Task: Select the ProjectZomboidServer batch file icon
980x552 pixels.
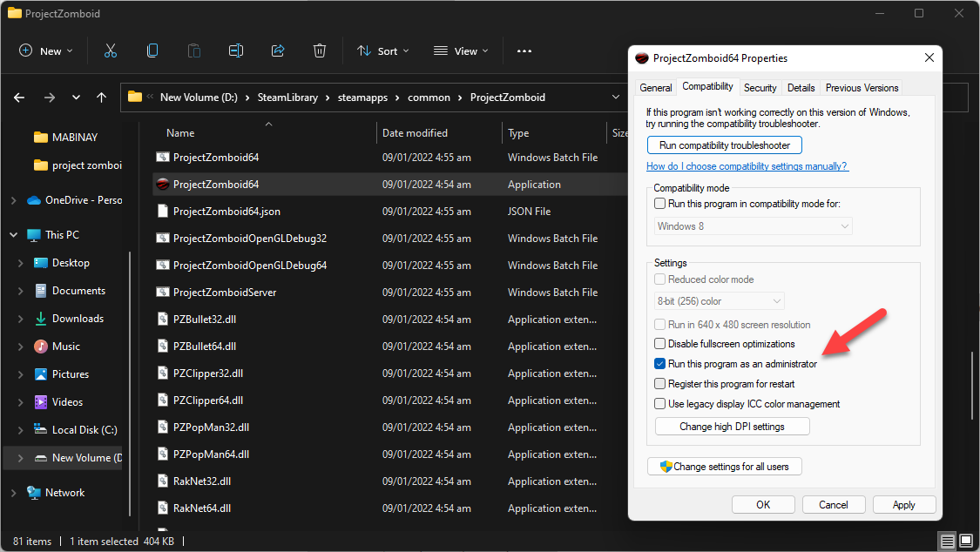Action: pos(163,293)
